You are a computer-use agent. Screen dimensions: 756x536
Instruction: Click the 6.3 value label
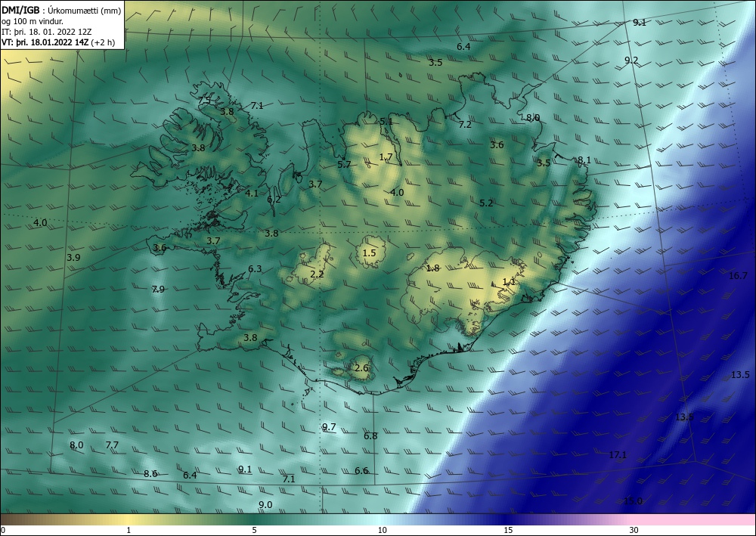tap(255, 269)
